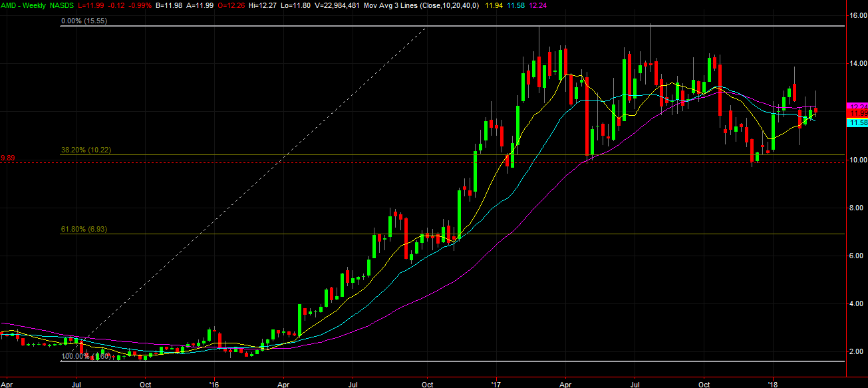
Task: Click the -0.99% percent change value
Action: click(140, 5)
